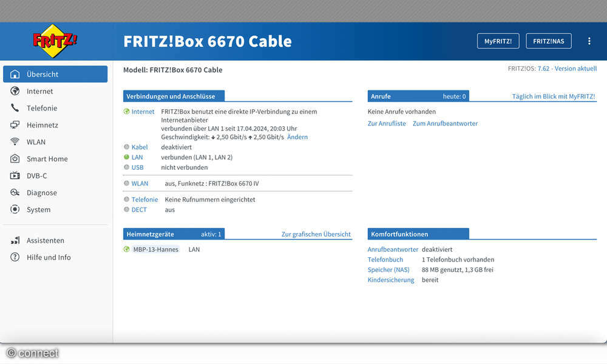The height and width of the screenshot is (364, 607).
Task: Click the MyFRITZ! button
Action: click(498, 41)
